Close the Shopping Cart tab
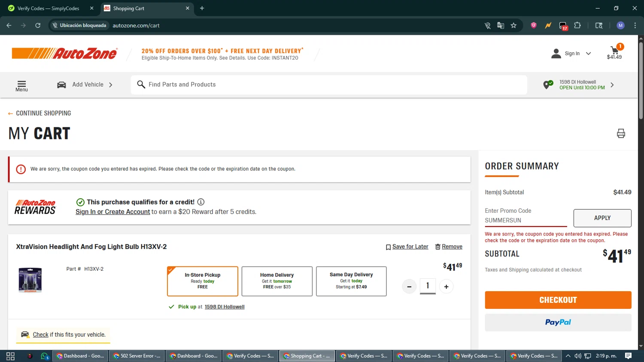The image size is (644, 362). [187, 8]
